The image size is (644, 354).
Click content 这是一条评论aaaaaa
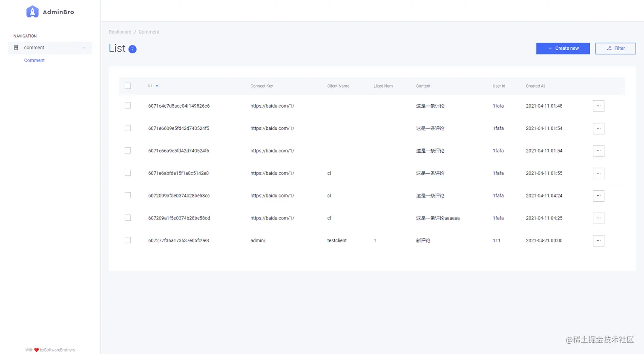438,218
